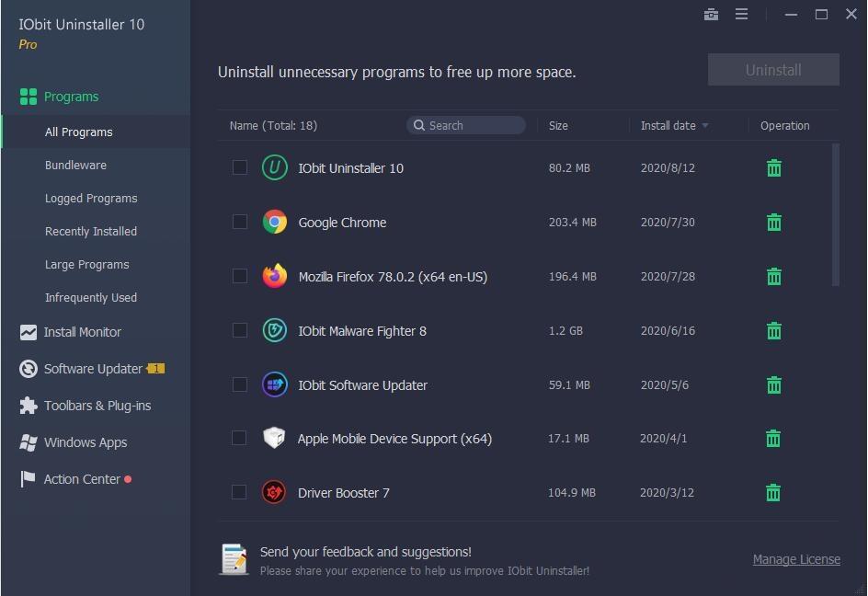Check the Driver Booster 7 checkbox

[239, 492]
